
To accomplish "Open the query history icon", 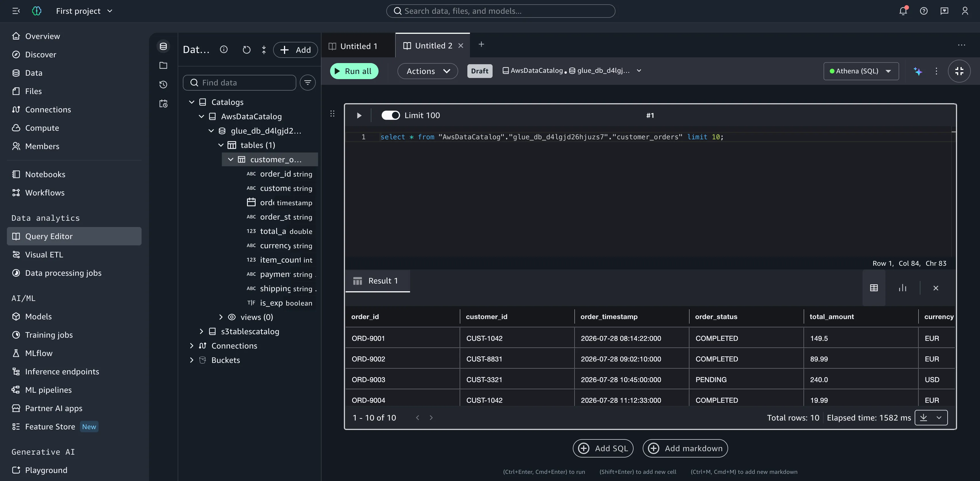I will coord(163,85).
